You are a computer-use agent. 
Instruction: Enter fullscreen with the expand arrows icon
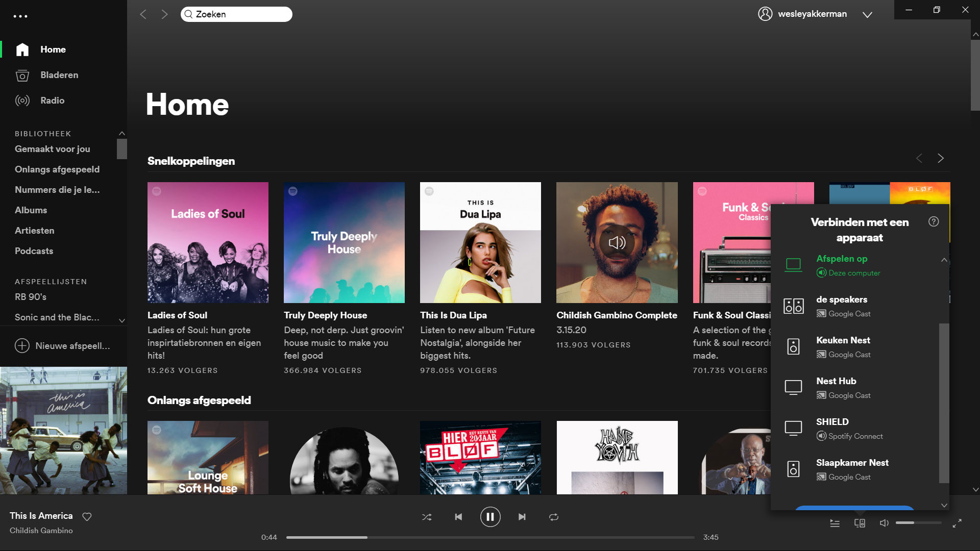point(957,523)
